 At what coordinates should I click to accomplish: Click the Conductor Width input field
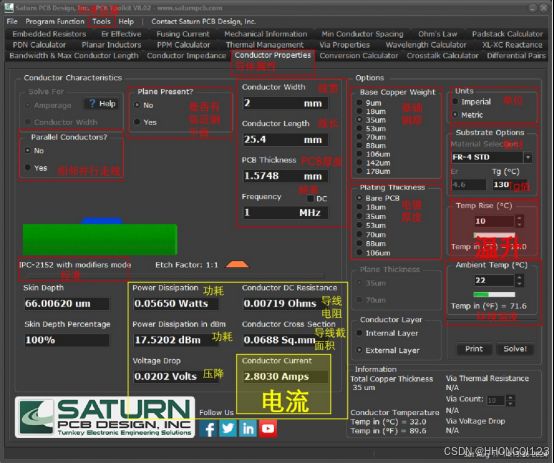[x=285, y=103]
